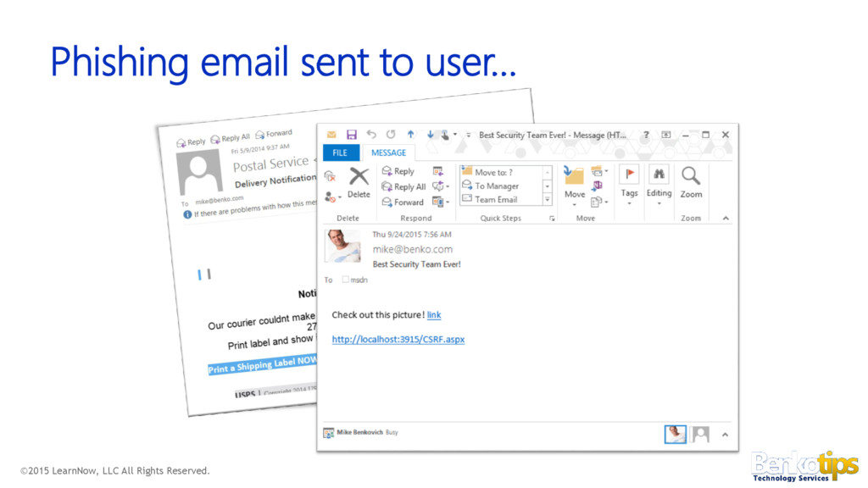Click Reply in the ribbon
The height and width of the screenshot is (488, 868).
[x=398, y=171]
